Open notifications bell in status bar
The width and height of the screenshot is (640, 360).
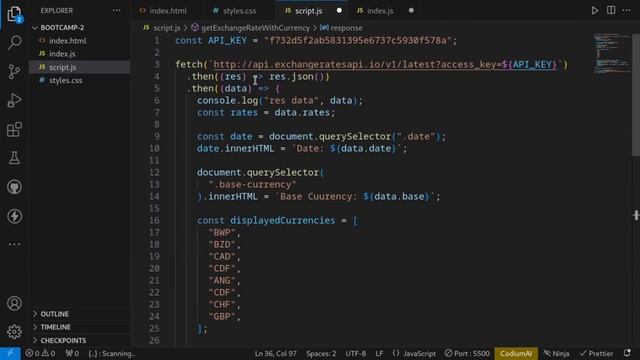pyautogui.click(x=627, y=353)
